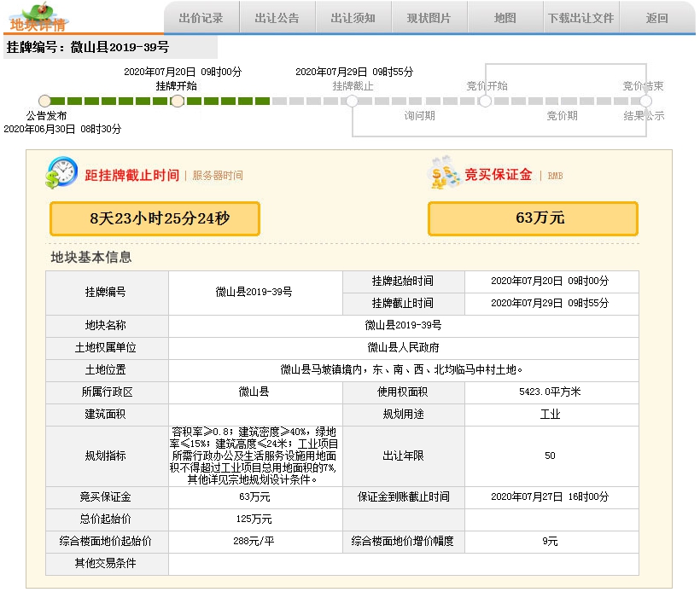This screenshot has width=700, height=592.
Task: Click the 结果公示 label
Action: point(644,116)
